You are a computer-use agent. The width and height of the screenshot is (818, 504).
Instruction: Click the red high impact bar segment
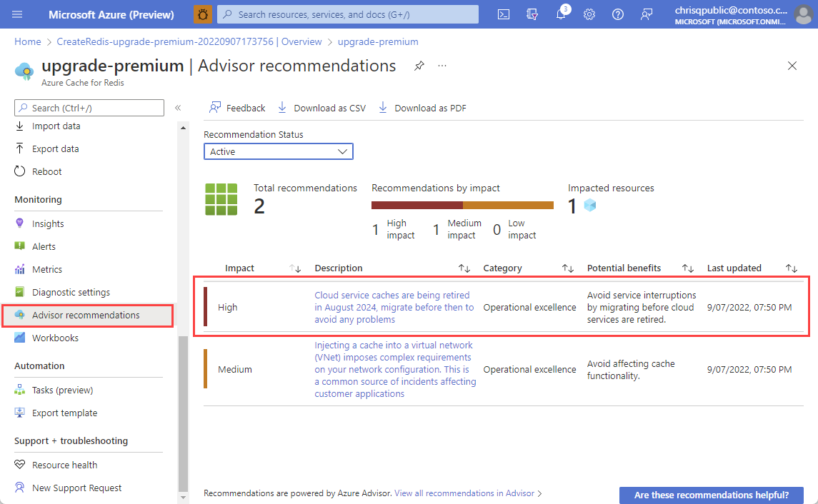(x=417, y=206)
